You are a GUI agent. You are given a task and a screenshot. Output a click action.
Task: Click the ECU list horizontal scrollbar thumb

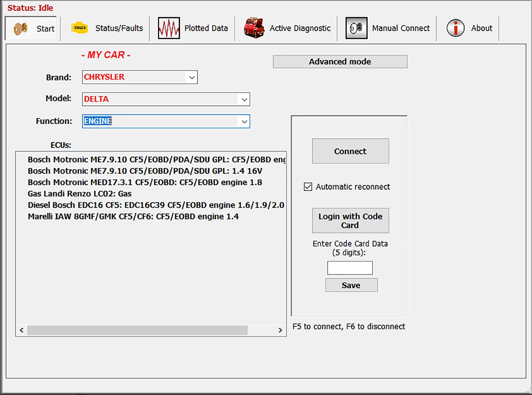137,330
